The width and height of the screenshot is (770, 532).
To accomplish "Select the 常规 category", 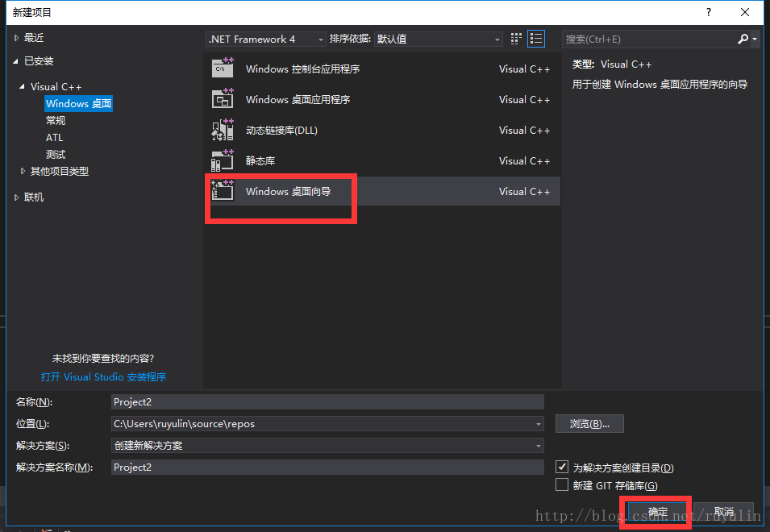I will [x=56, y=121].
